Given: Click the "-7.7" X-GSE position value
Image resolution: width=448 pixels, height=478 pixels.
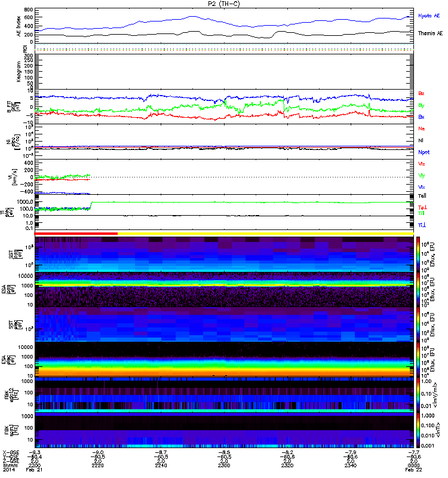Looking at the screenshot, I should (413, 452).
